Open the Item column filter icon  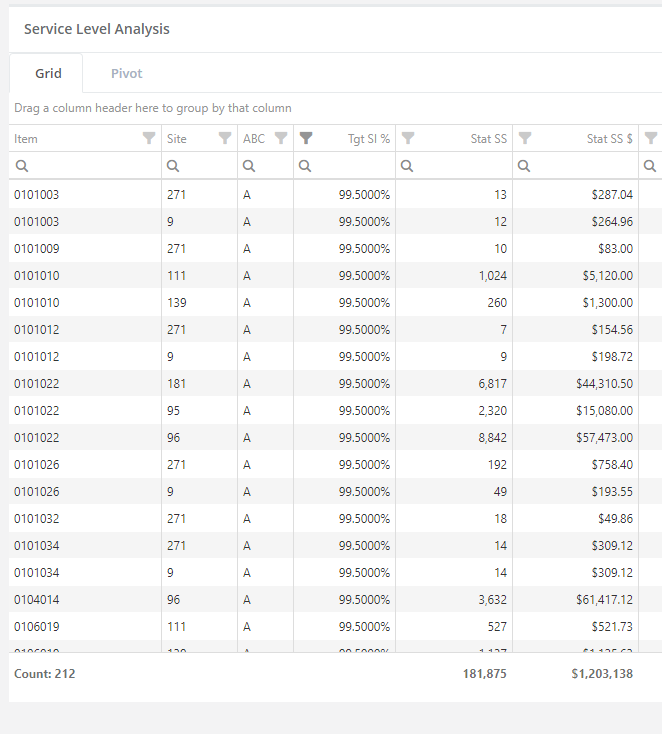(x=149, y=138)
